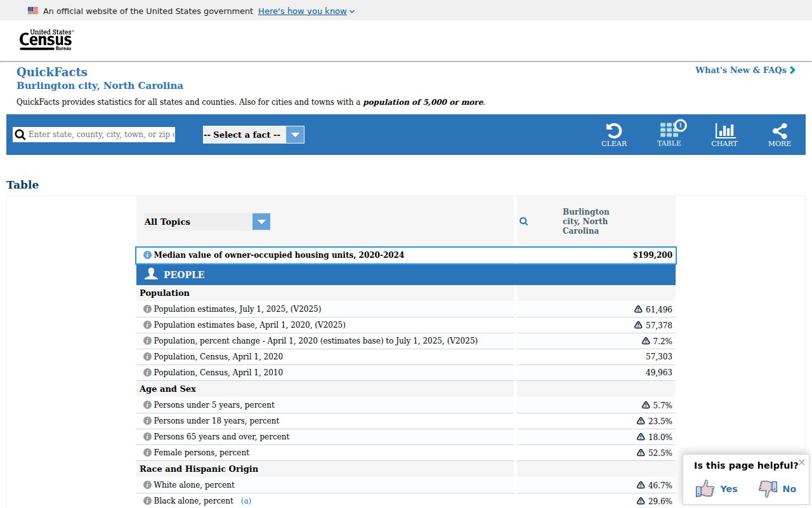Click the thumbs up Yes icon

pyautogui.click(x=705, y=488)
